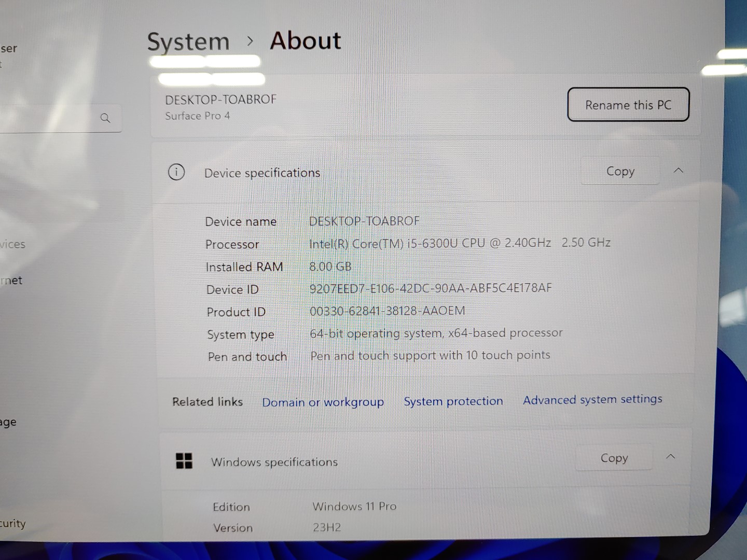Image resolution: width=747 pixels, height=560 pixels.
Task: Click the Related links label
Action: point(208,402)
